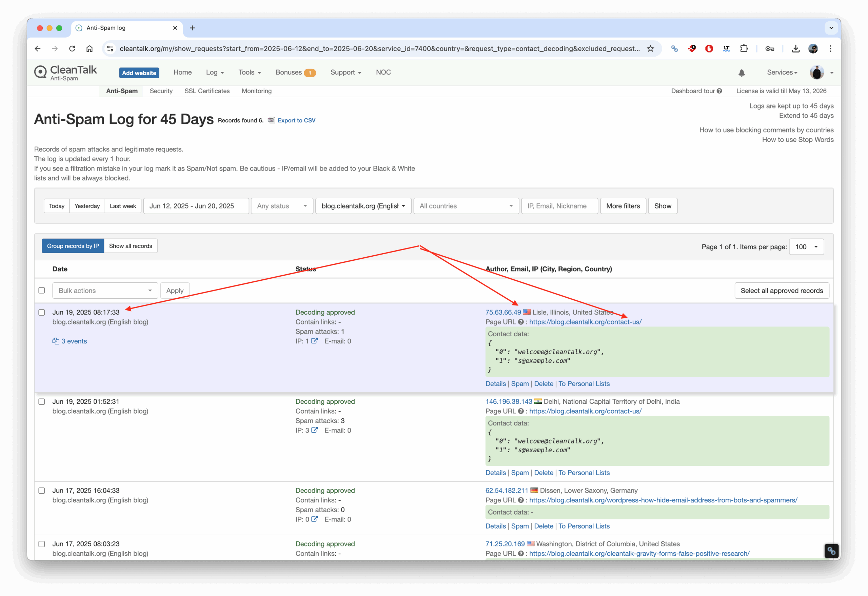Open IP external link for 75.63.66.49 row
This screenshot has width=868, height=596.
(315, 341)
